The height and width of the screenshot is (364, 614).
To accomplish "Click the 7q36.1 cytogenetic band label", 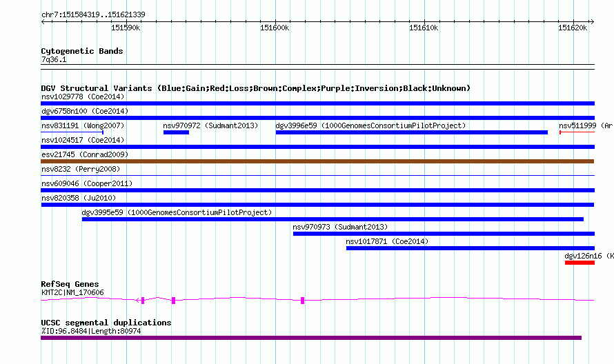I will tap(54, 60).
